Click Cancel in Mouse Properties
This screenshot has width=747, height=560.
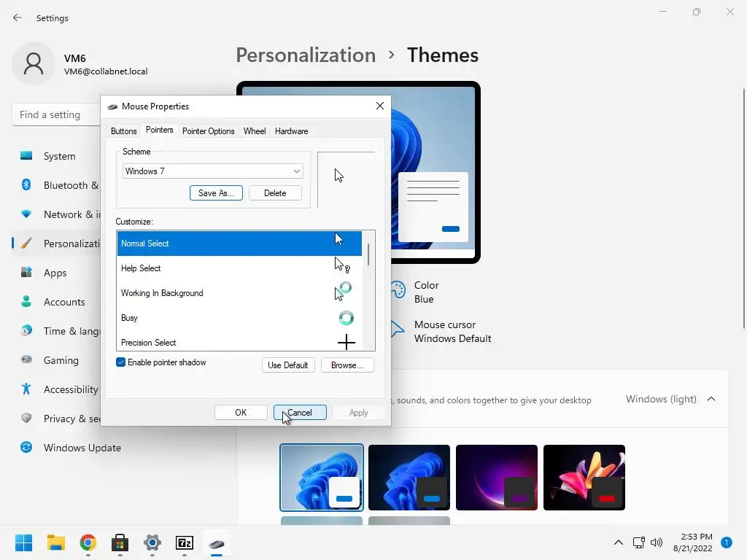point(300,413)
